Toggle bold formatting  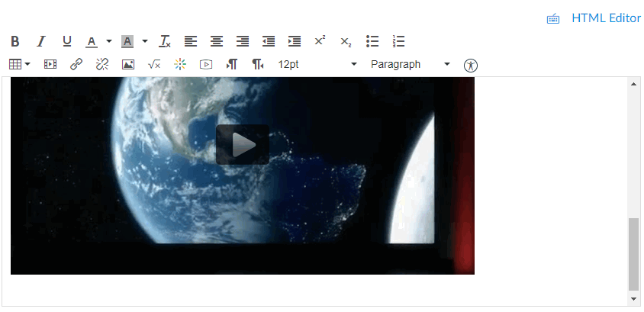pos(15,41)
